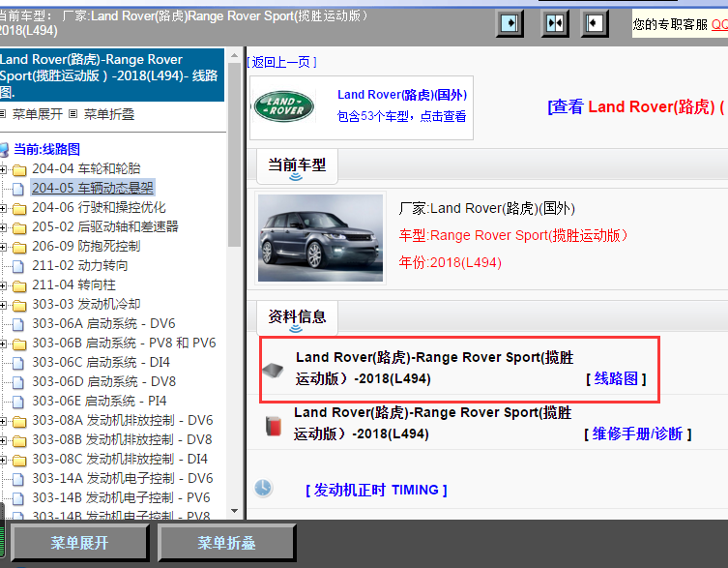Click the 当前车型 section tab
The image size is (728, 568).
tap(297, 165)
